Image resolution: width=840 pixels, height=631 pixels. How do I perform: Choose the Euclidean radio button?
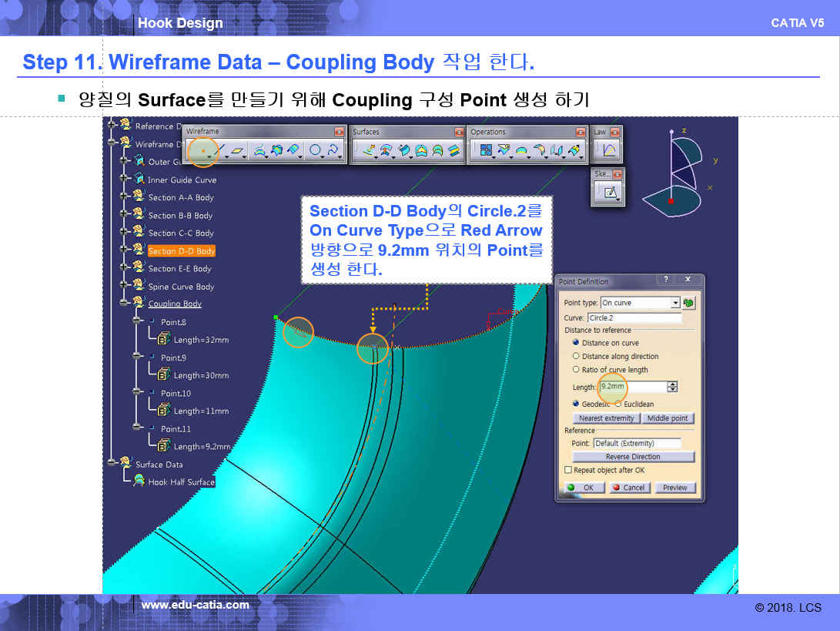click(x=617, y=404)
